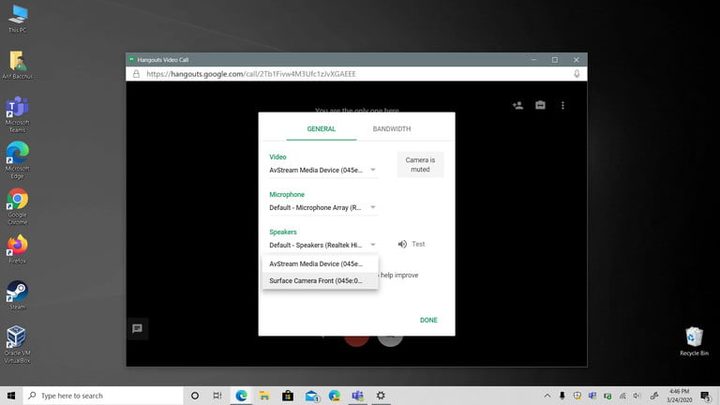The width and height of the screenshot is (720, 405).
Task: Click the screen share icon in Hangouts
Action: (x=540, y=105)
